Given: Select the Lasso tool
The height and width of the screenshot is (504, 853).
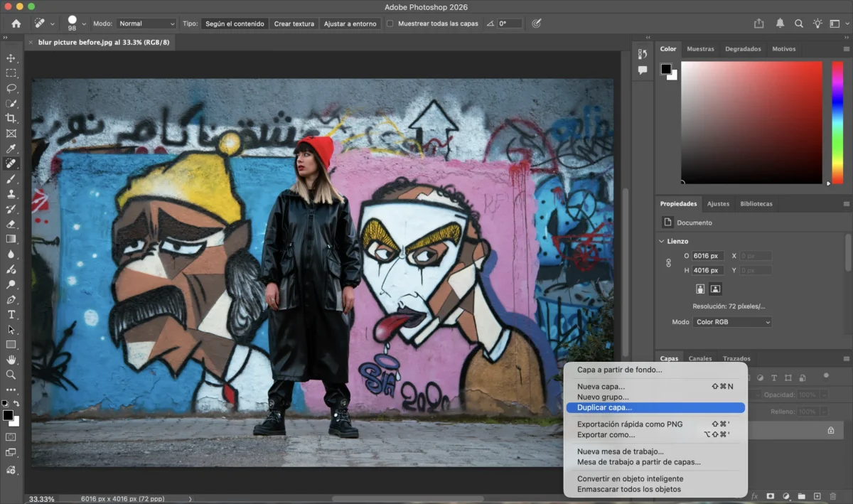Looking at the screenshot, I should pos(11,88).
